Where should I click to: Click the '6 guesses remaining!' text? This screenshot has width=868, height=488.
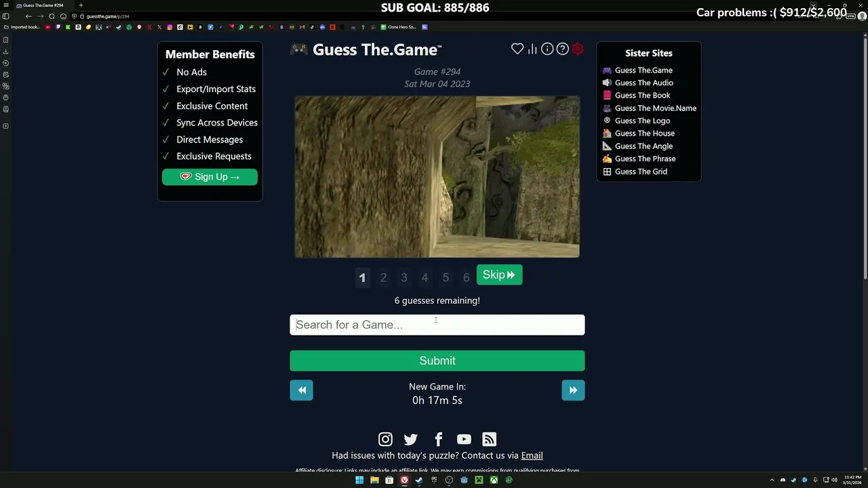point(437,300)
